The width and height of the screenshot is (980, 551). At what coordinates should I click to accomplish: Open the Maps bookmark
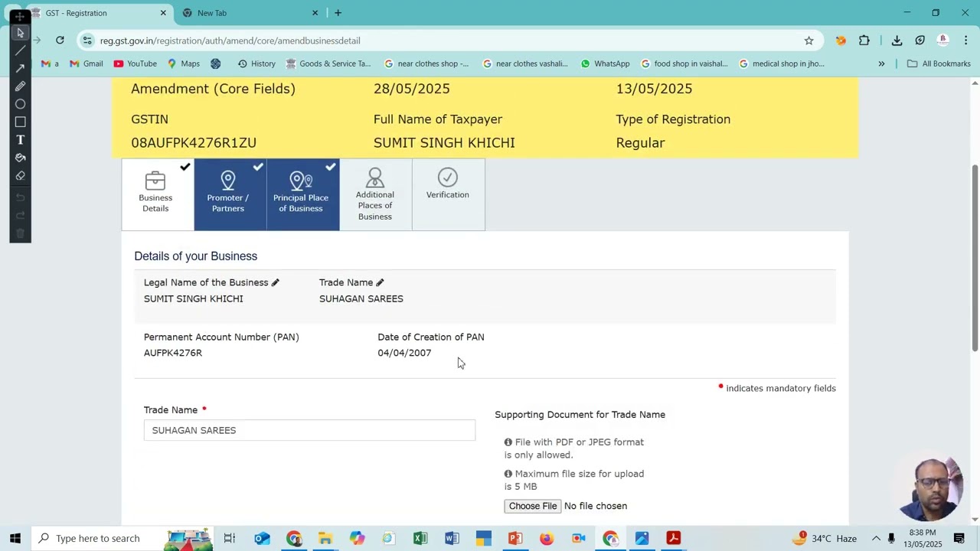pyautogui.click(x=184, y=64)
